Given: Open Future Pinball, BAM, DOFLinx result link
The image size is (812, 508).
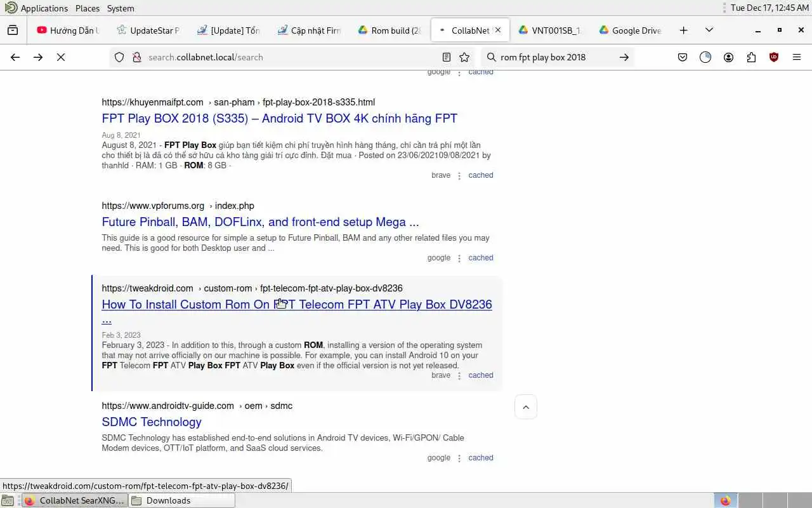Looking at the screenshot, I should (x=260, y=222).
